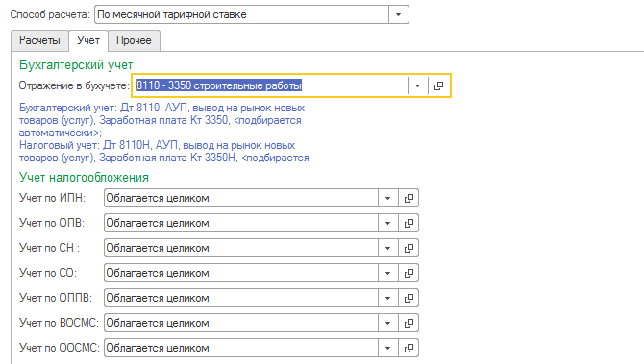This screenshot has height=364, width=644.
Task: Switch to the Прочее tab
Action: (x=134, y=40)
